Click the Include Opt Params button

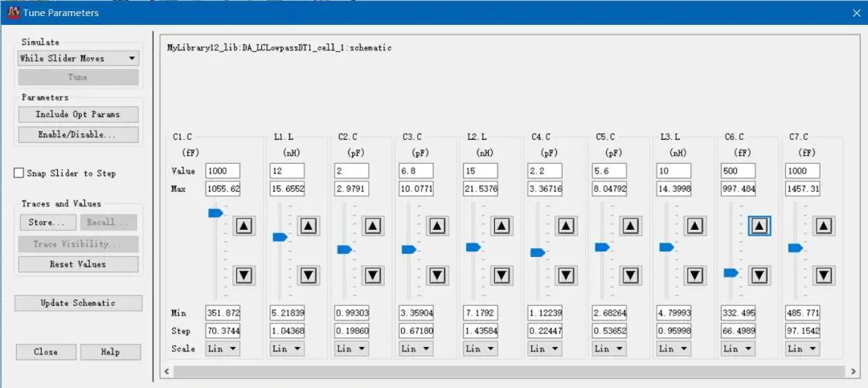click(78, 115)
